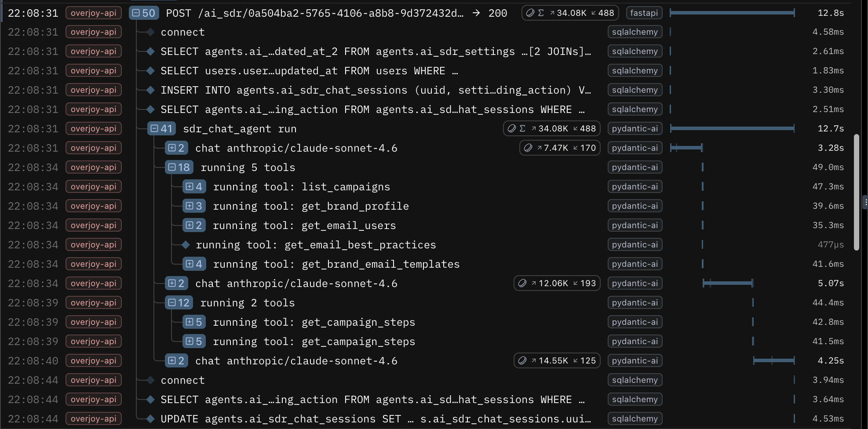Click token icon on sdr_chat_agent run row
Screen dimensions: 868x429
(512, 129)
